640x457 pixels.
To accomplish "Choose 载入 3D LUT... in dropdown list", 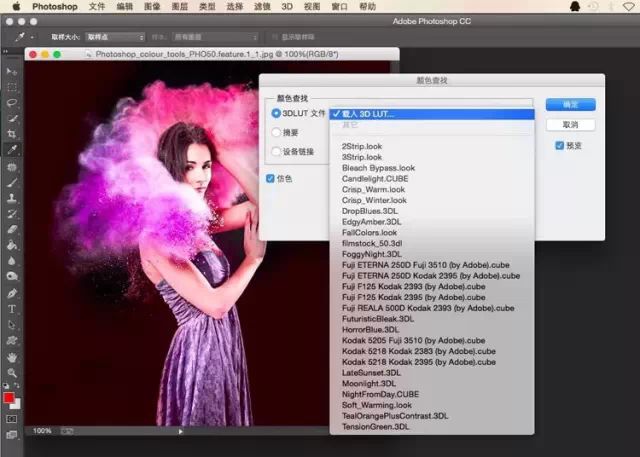I will pyautogui.click(x=432, y=114).
